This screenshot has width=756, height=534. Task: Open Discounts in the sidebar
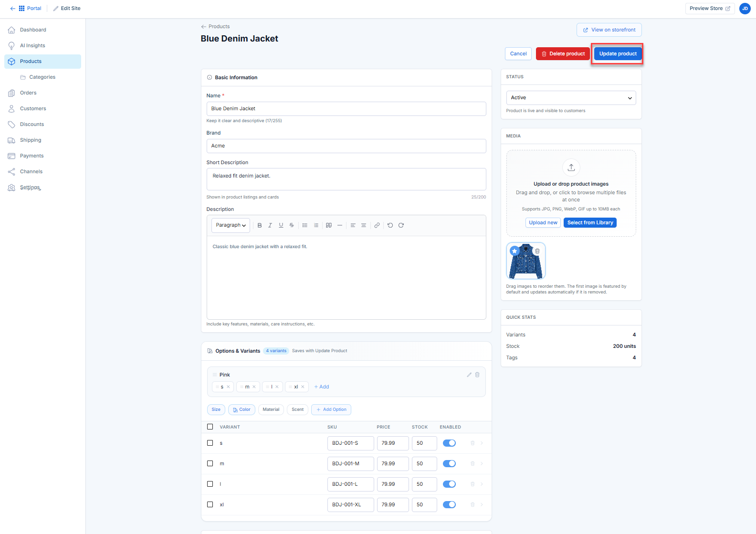42,125
